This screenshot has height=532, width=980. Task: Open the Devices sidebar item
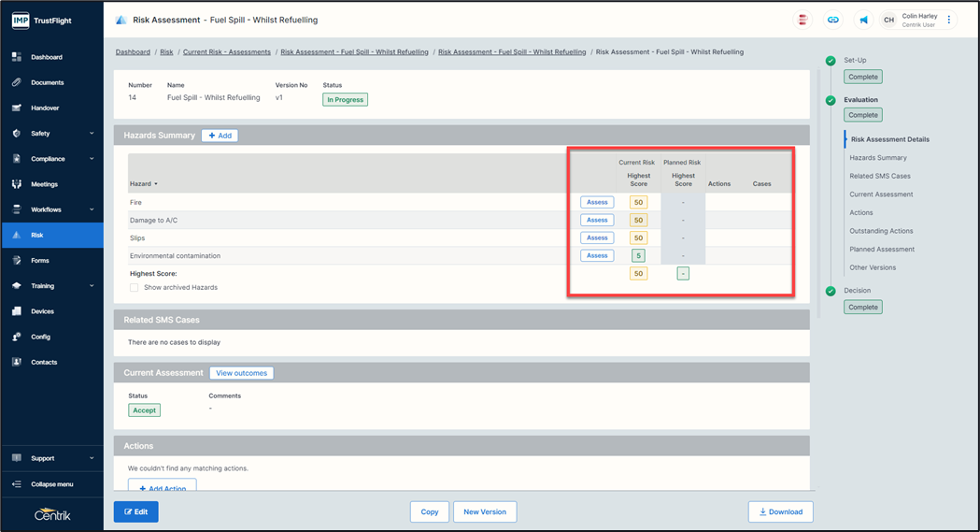42,311
